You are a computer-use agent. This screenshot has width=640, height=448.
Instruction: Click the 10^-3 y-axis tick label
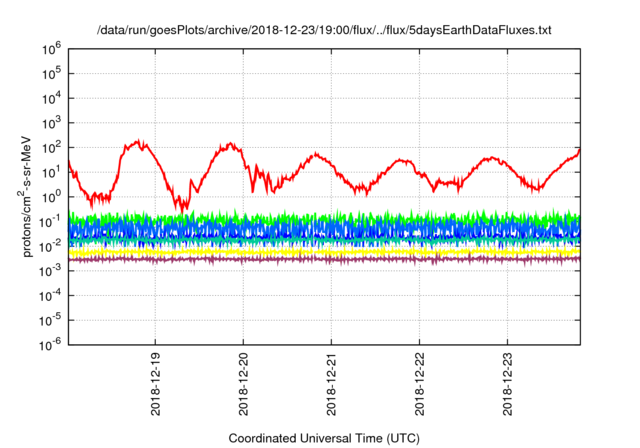(x=50, y=271)
